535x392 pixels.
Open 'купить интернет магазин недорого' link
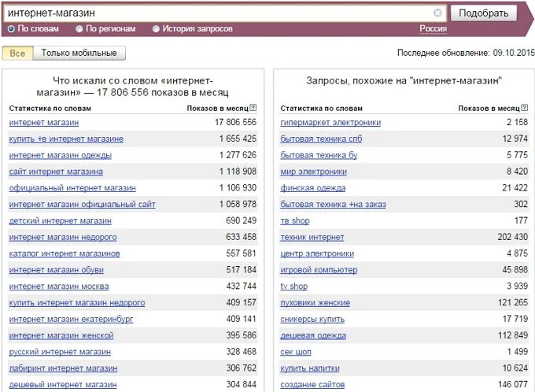pos(77,302)
